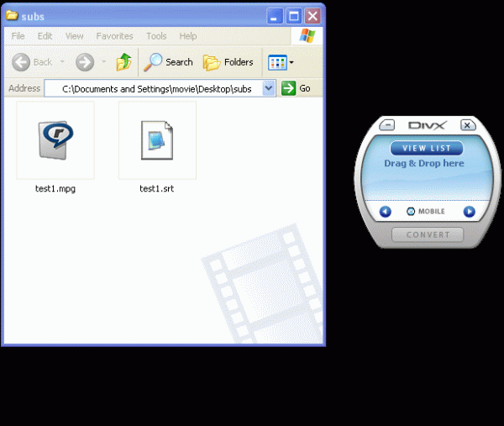Open the Edit menu

[45, 36]
